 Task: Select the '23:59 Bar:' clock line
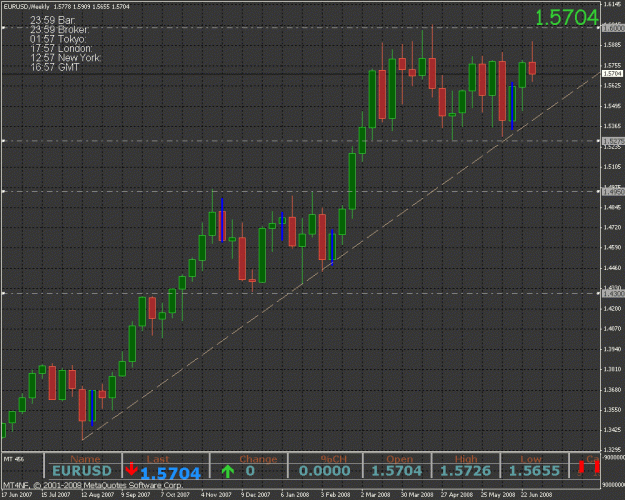53,20
